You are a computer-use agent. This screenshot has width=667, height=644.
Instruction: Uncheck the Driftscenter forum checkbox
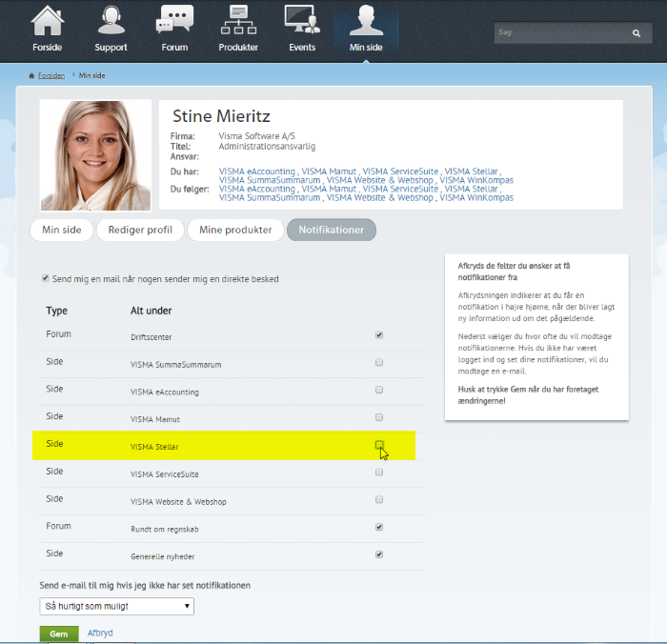(379, 335)
